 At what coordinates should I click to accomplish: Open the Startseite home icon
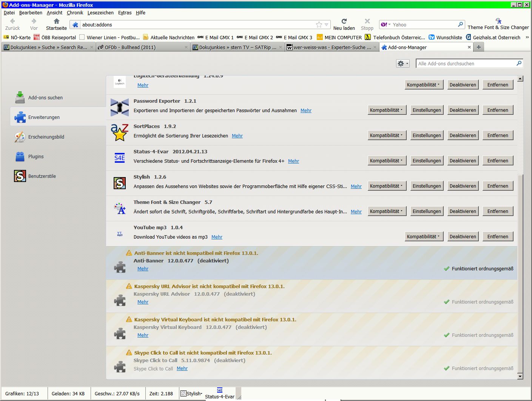click(x=57, y=22)
